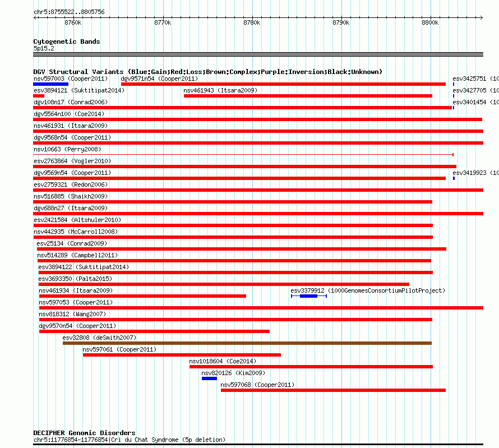This screenshot has width=499, height=448.
Task: Click the nsv461931 (Itsara2009) label
Action: click(71, 126)
